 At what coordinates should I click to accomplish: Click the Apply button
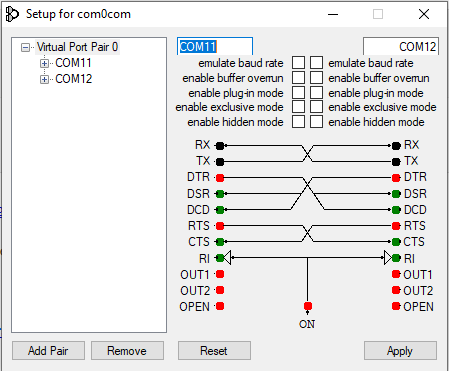tap(400, 351)
